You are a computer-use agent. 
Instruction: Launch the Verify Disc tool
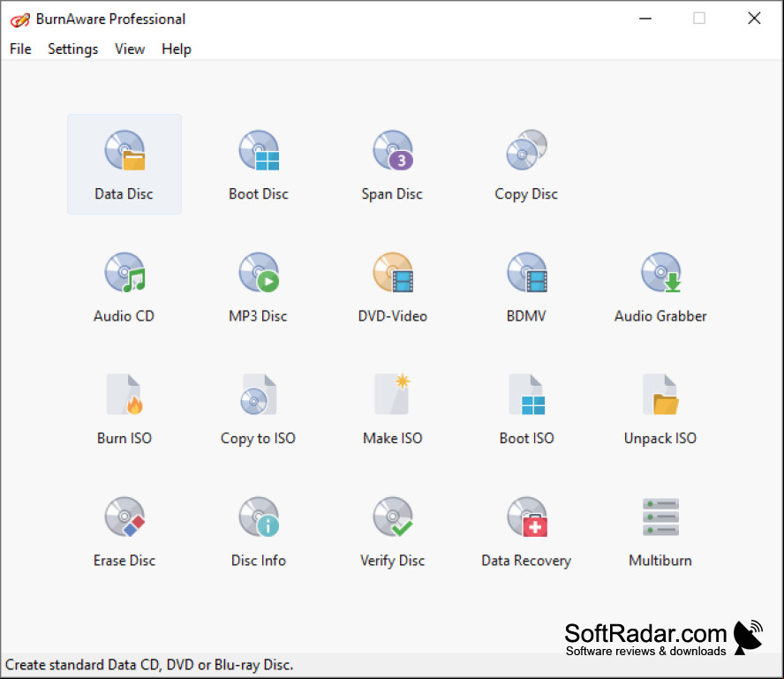(393, 531)
